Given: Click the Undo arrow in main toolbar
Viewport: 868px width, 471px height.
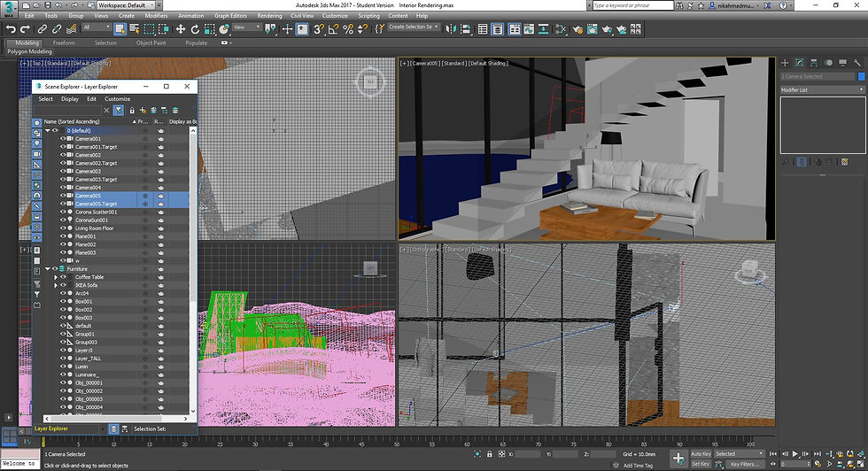Looking at the screenshot, I should click(11, 29).
